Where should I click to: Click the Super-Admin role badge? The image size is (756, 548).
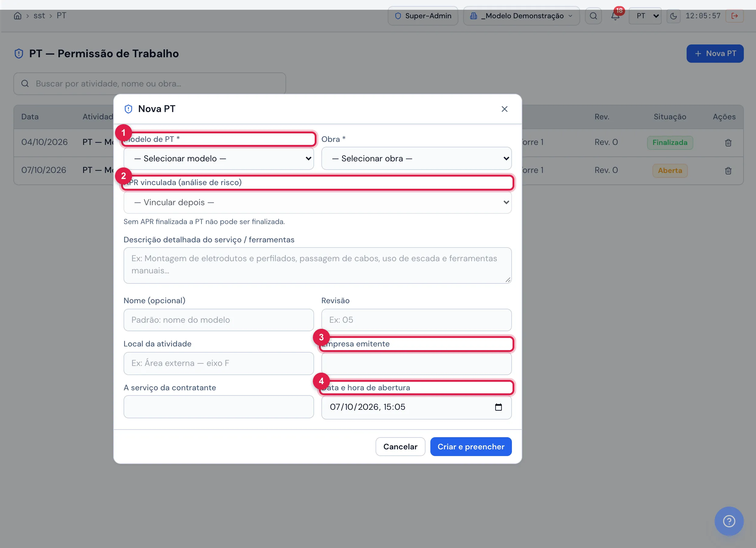[423, 16]
